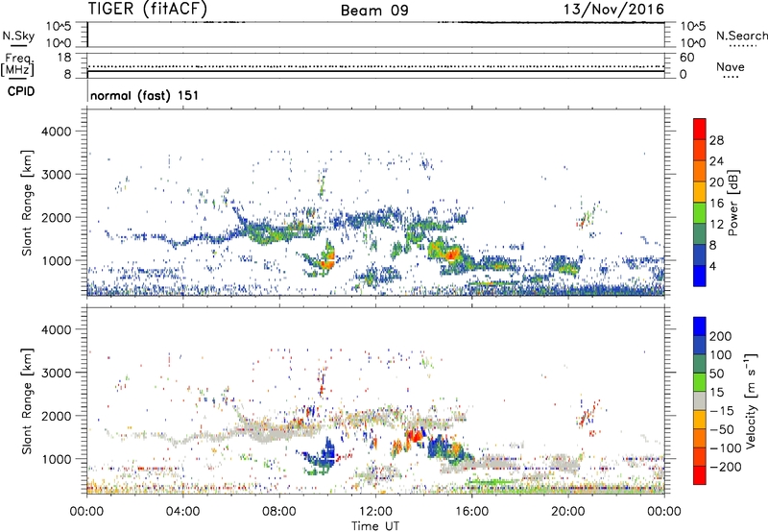Click the velocity panel's "Slant Range [km]" label
768x532 pixels.
[x=27, y=400]
